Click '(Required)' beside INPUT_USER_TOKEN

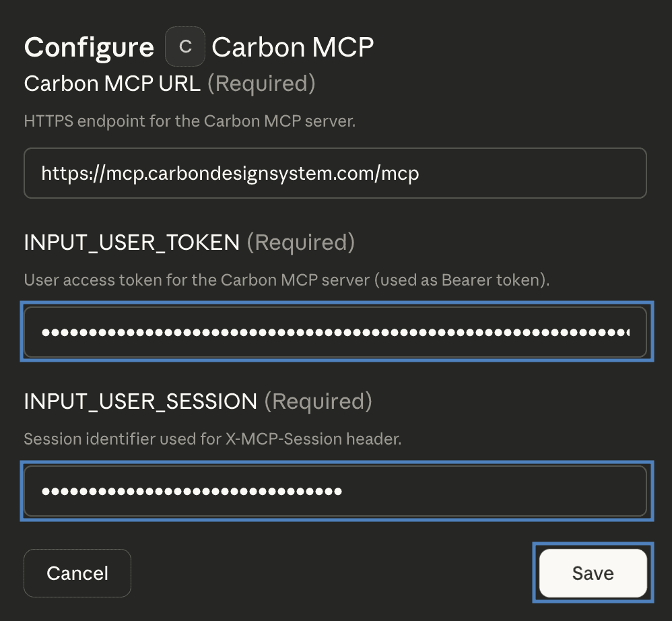(x=300, y=242)
